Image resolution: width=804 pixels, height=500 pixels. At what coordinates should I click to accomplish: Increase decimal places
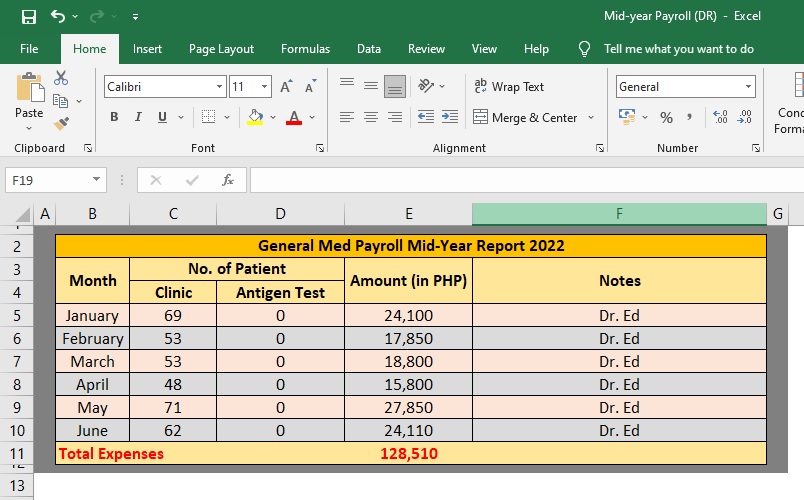coord(720,117)
